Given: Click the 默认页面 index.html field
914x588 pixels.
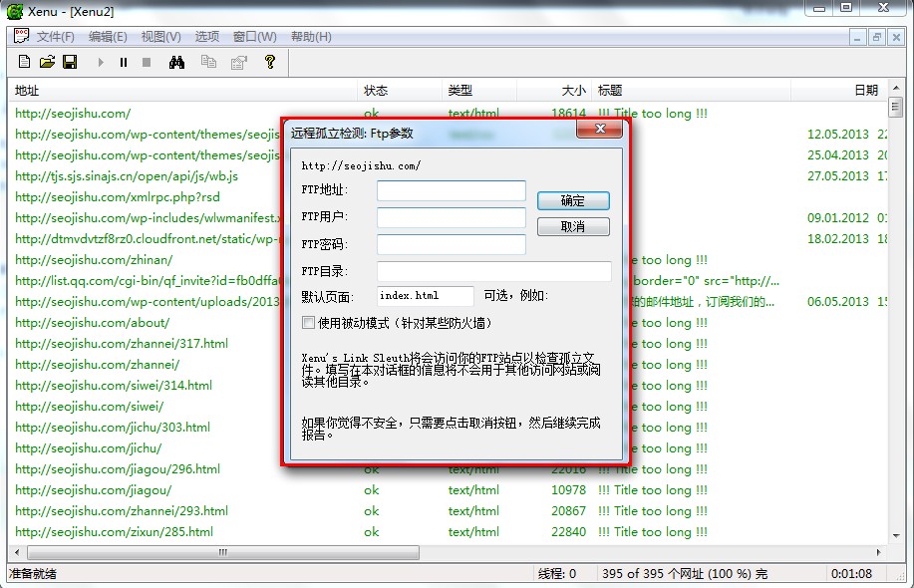Looking at the screenshot, I should [x=426, y=296].
